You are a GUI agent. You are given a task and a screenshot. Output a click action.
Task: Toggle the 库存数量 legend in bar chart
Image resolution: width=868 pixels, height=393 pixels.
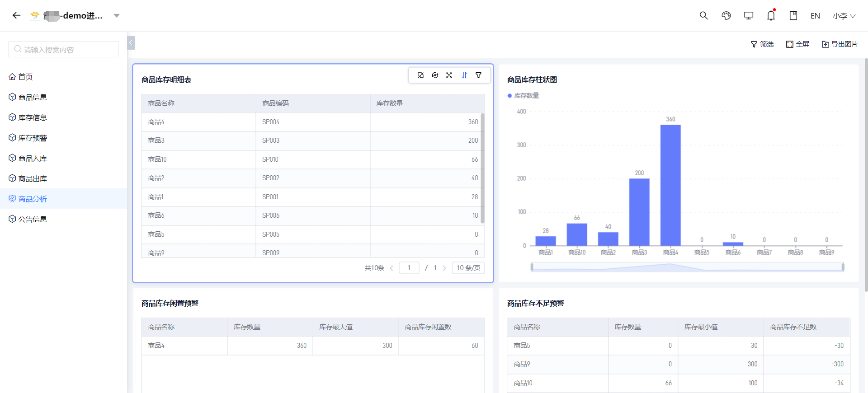pos(523,96)
